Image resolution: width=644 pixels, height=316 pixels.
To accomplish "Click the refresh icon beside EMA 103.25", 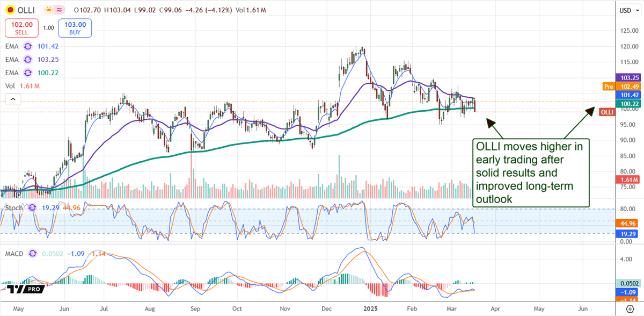I will coord(29,59).
